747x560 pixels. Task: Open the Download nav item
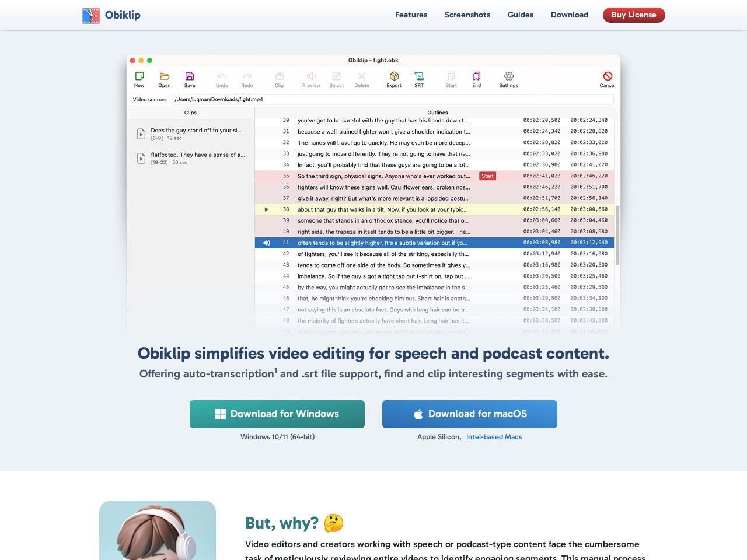point(570,15)
